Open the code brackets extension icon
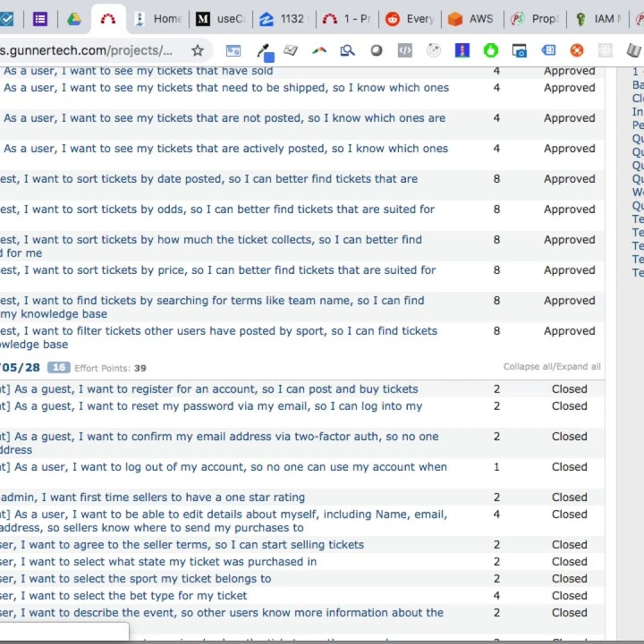Screen dimensions: 644x644 pyautogui.click(x=405, y=50)
